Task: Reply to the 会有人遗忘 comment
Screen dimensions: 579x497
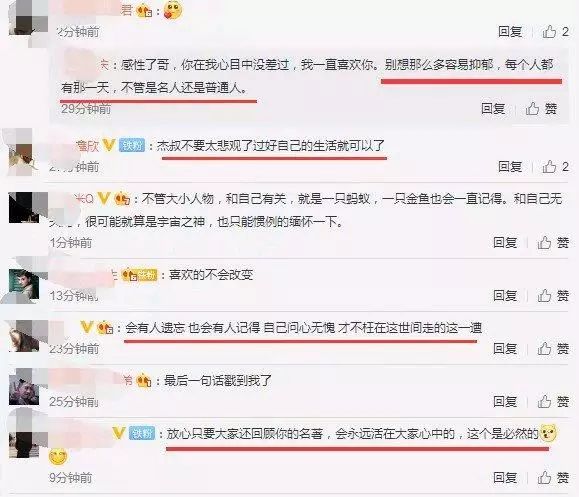Action: [x=505, y=348]
